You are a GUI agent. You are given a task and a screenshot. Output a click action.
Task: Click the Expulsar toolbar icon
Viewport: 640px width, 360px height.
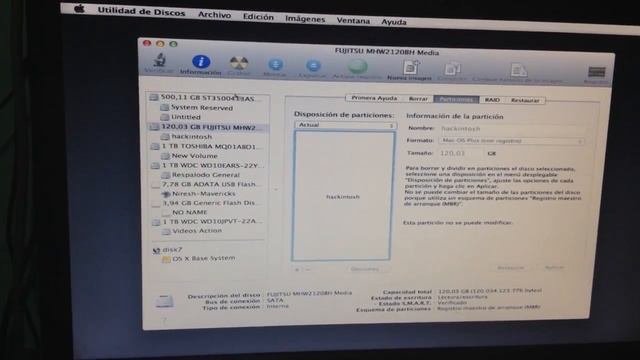click(313, 65)
